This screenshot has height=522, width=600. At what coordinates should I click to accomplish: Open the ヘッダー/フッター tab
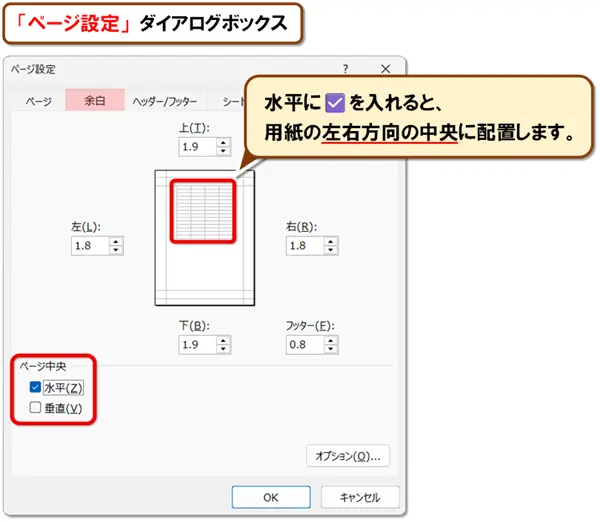165,101
